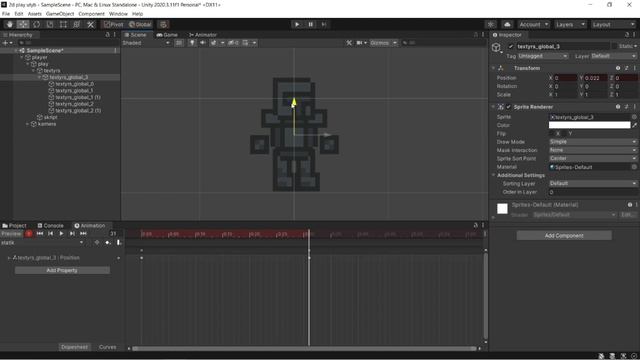The width and height of the screenshot is (640, 360).
Task: Collapse the Transform component
Action: click(493, 68)
